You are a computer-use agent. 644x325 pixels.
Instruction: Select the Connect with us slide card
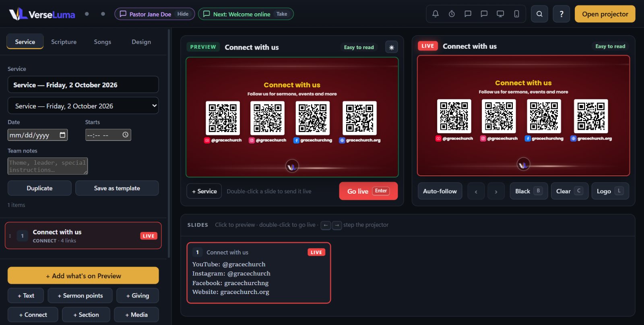pos(259,273)
